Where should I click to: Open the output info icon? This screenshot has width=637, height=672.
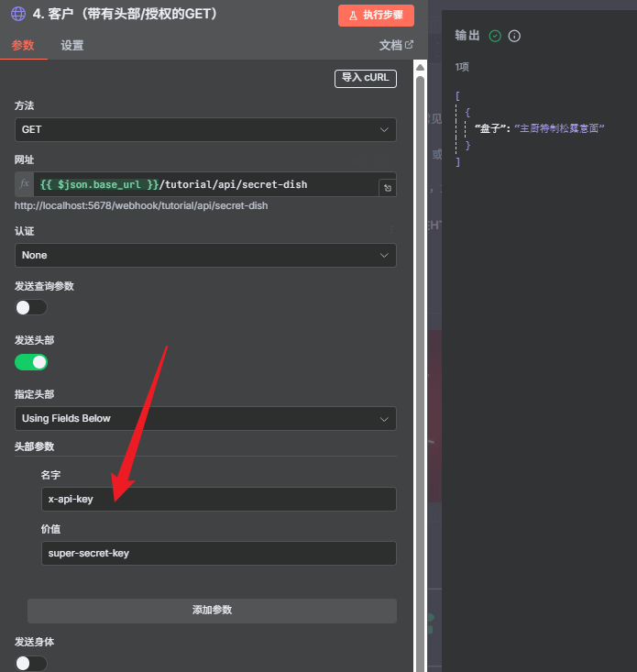tap(514, 36)
